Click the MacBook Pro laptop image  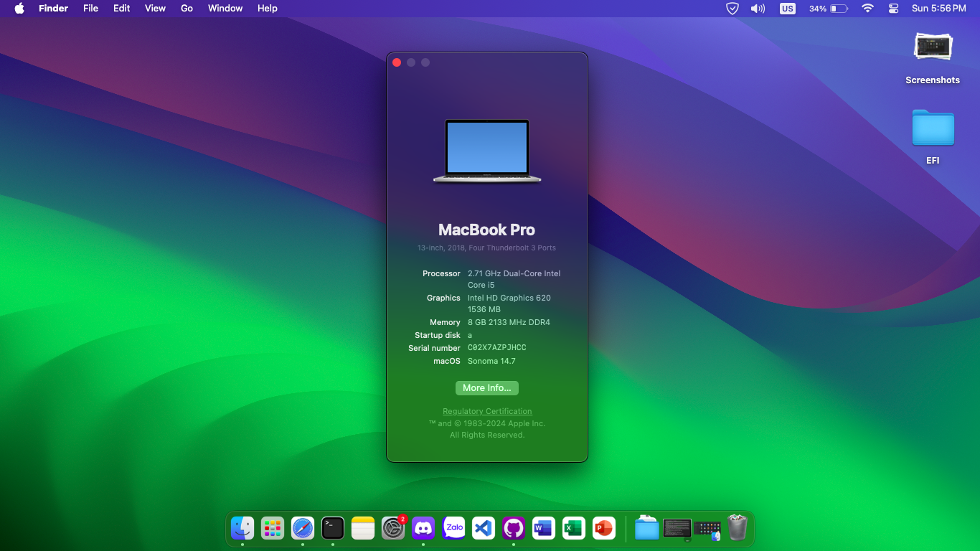(487, 151)
